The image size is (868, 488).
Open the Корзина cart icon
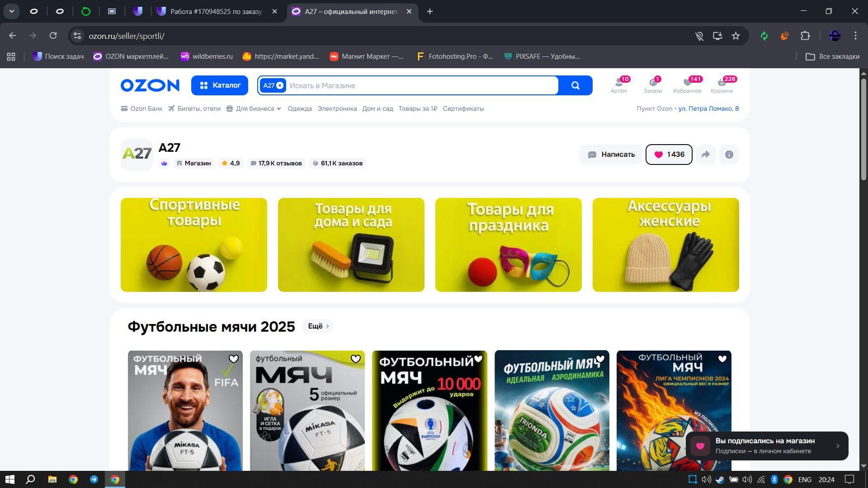(x=722, y=84)
